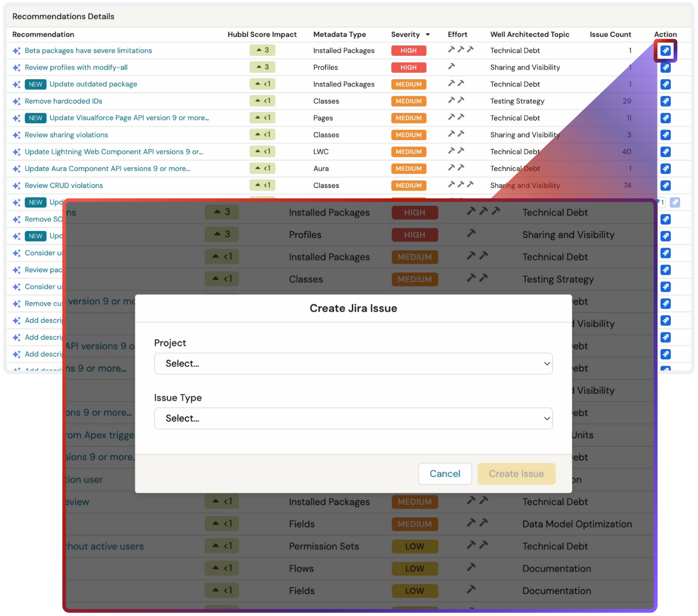
Task: Click Jira action icon for Review profiles row
Action: click(665, 67)
